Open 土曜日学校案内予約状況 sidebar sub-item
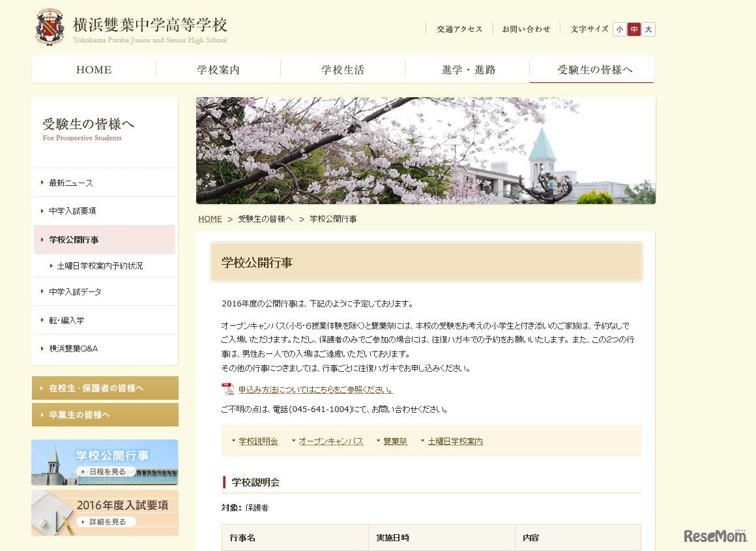This screenshot has width=756, height=551. pos(105,266)
